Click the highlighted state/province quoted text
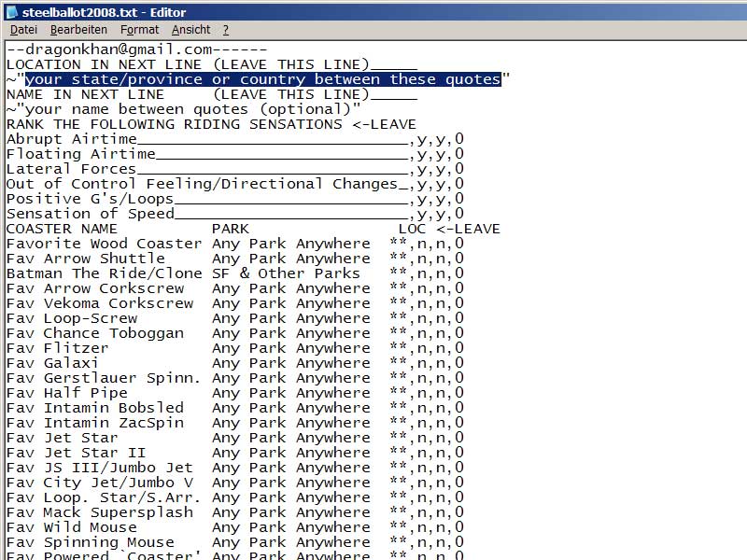Screen dimensions: 747x560 pos(262,79)
